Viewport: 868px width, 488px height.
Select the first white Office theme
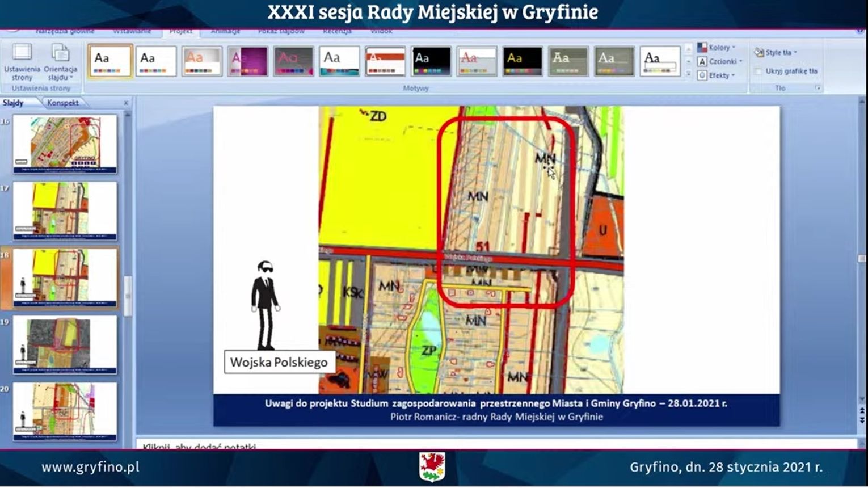click(110, 61)
